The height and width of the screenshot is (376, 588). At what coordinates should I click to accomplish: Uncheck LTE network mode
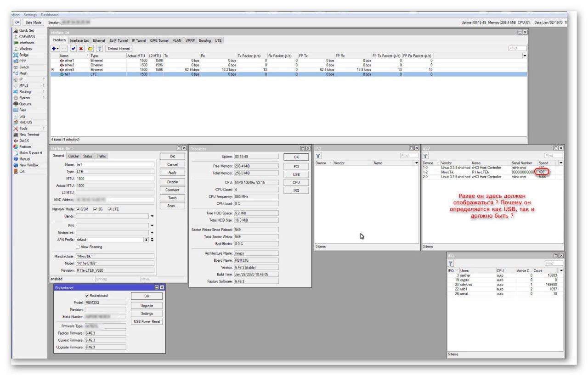pos(110,209)
